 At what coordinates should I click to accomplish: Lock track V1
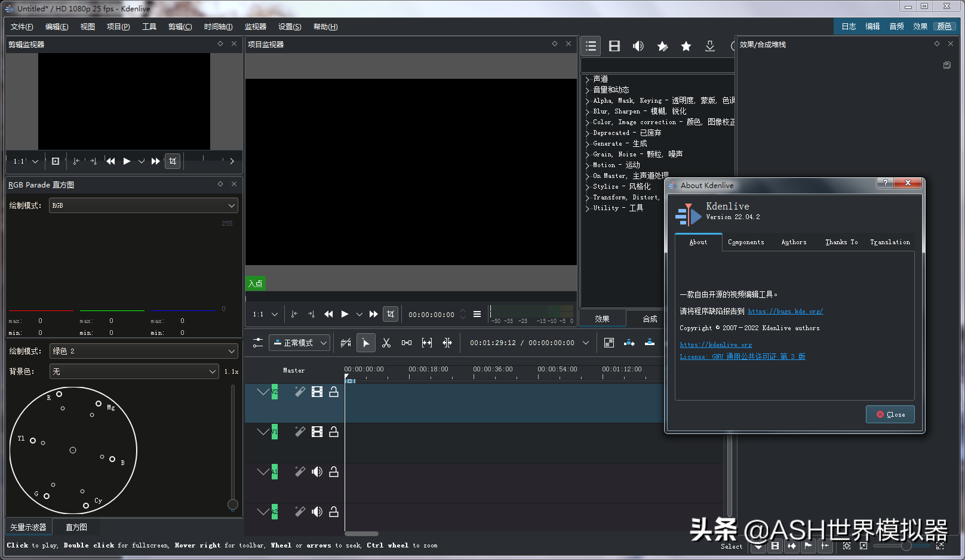click(x=334, y=432)
